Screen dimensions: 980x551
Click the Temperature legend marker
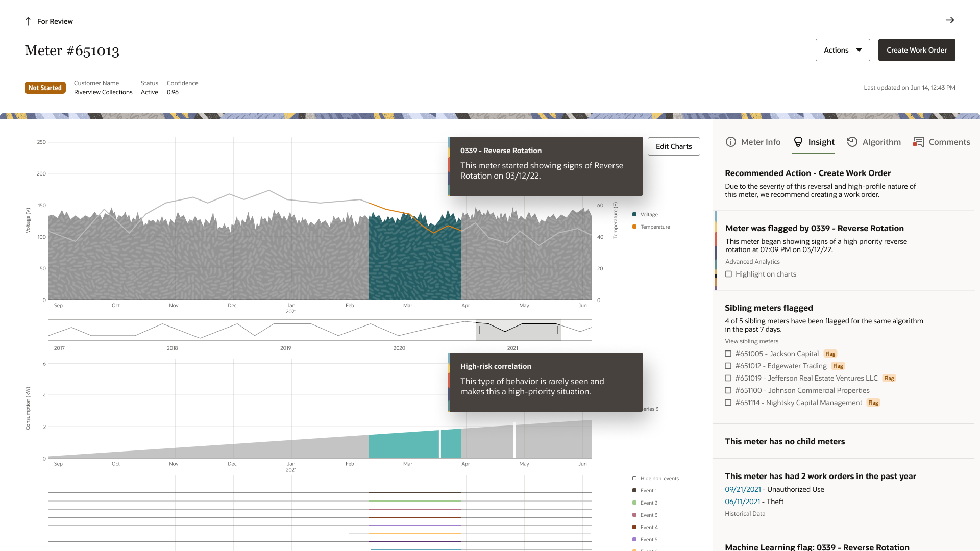tap(634, 227)
